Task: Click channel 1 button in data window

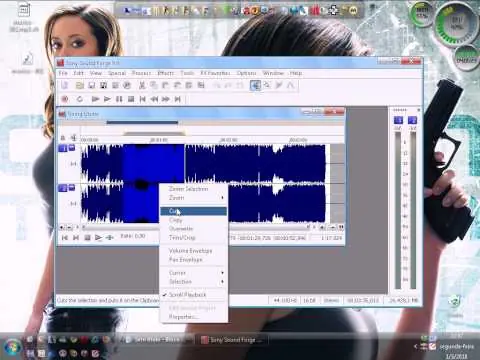Action: coord(63,148)
